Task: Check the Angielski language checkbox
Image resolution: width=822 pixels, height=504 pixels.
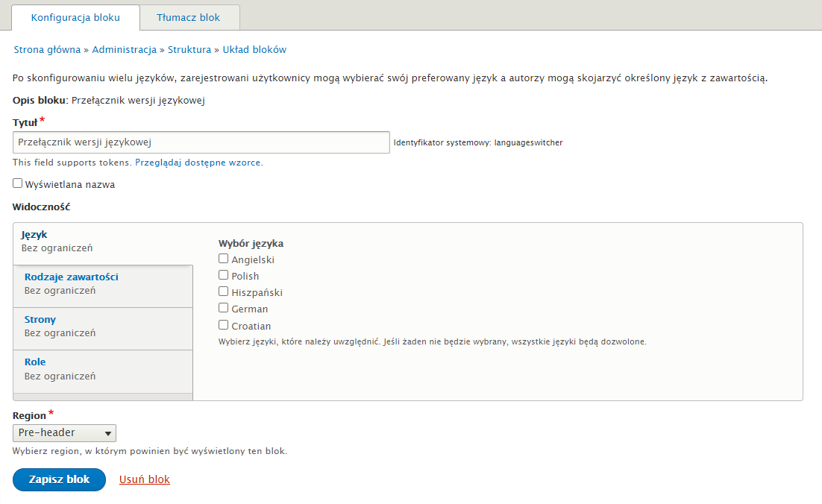Action: tap(223, 258)
